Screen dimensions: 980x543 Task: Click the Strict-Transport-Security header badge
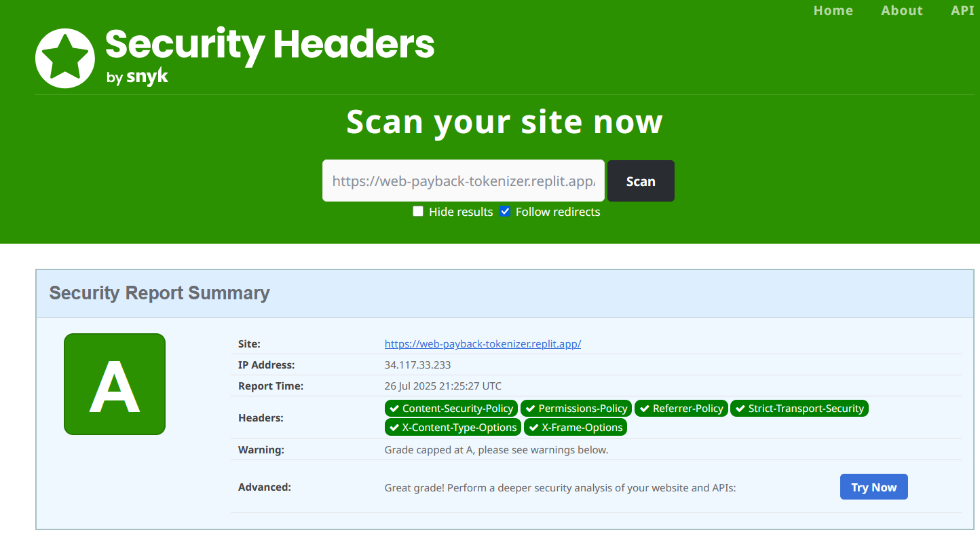(799, 409)
